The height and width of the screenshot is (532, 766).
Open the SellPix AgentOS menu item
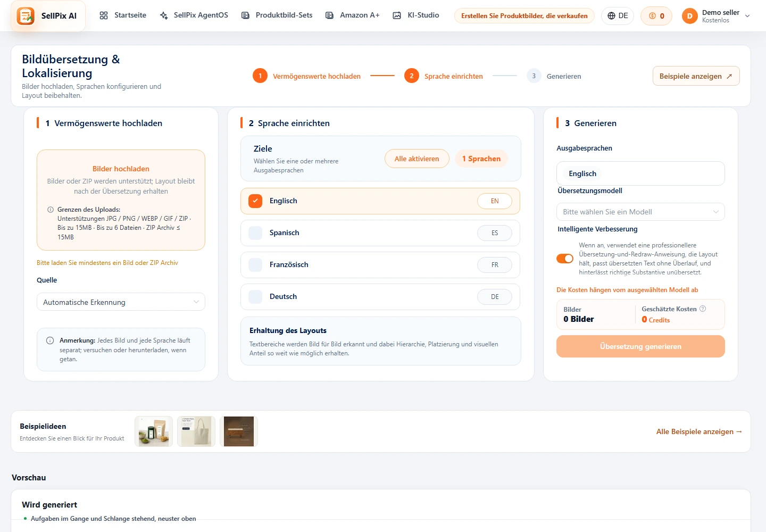tap(194, 15)
